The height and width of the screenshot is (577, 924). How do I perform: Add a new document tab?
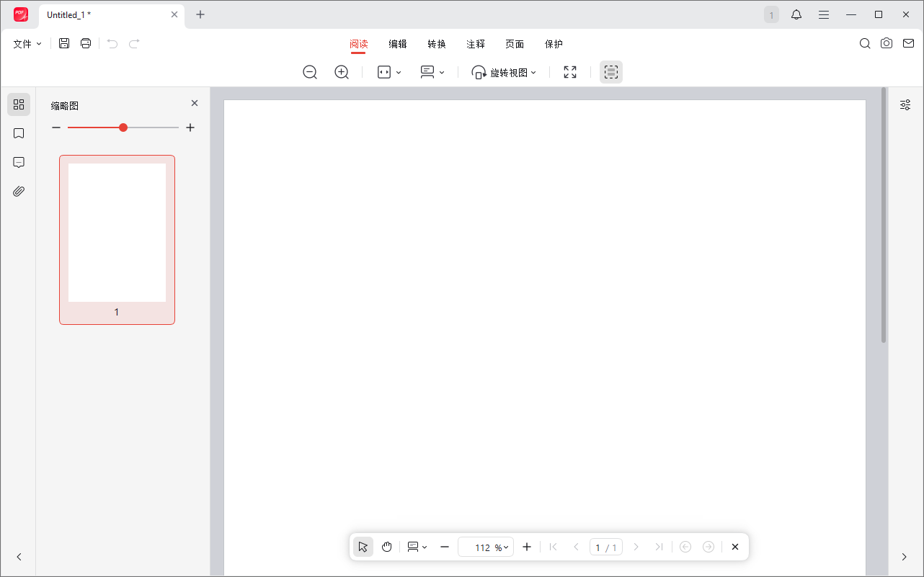[200, 14]
